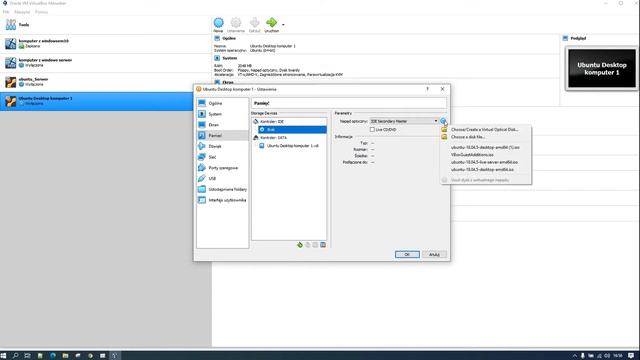Click the Ubuntu Desktop preview thumbnail
The width and height of the screenshot is (640, 360).
[602, 69]
